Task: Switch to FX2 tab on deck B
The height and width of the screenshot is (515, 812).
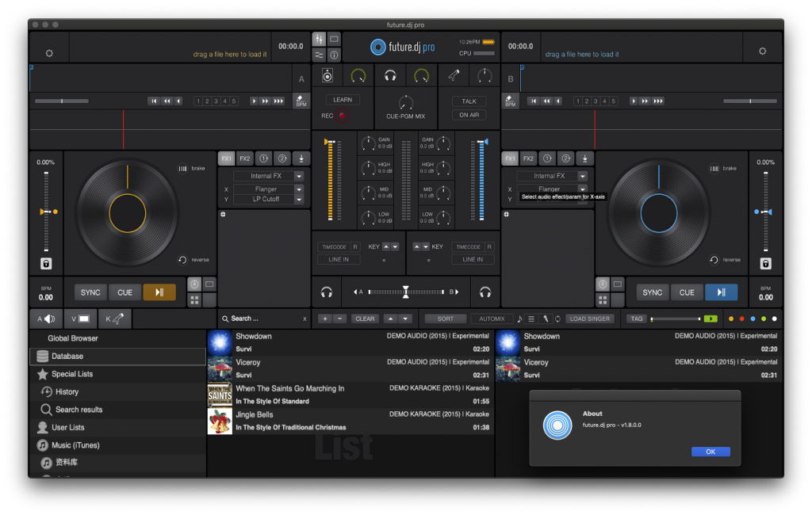Action: [528, 158]
